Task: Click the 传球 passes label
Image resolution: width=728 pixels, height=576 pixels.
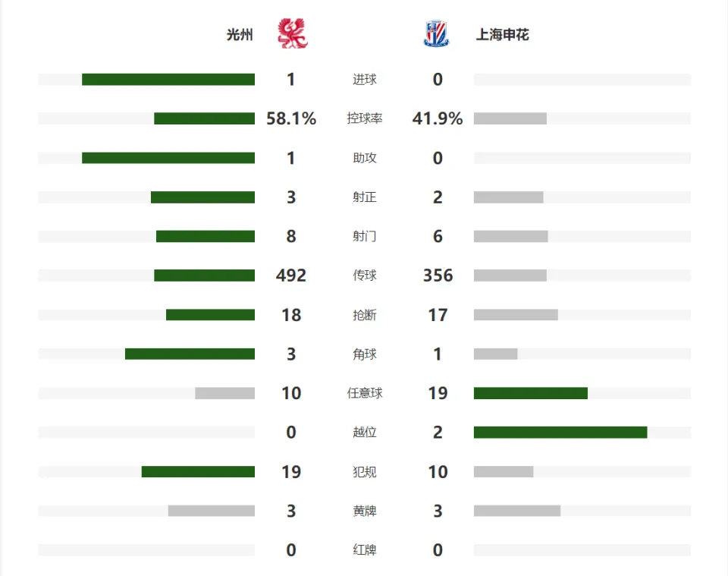Action: tap(365, 275)
